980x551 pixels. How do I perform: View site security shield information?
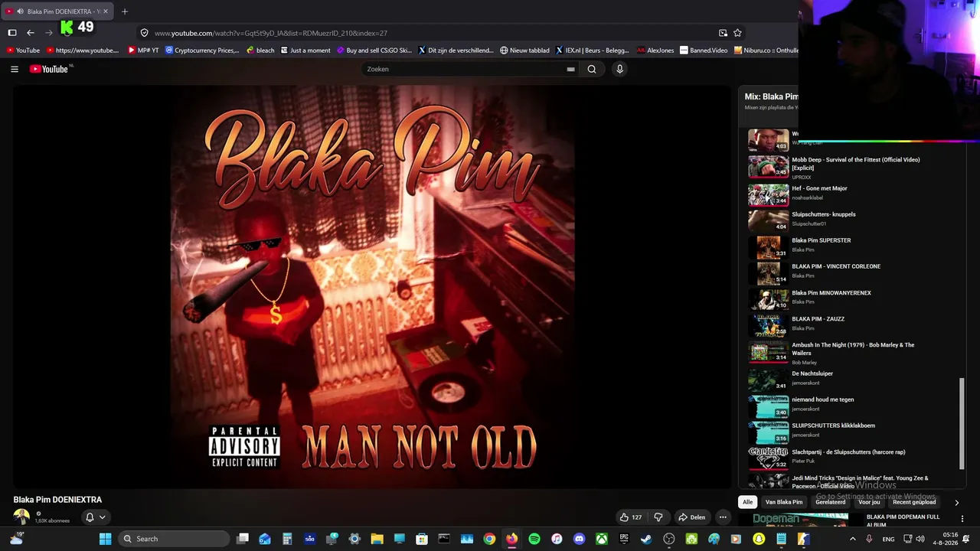pyautogui.click(x=144, y=33)
